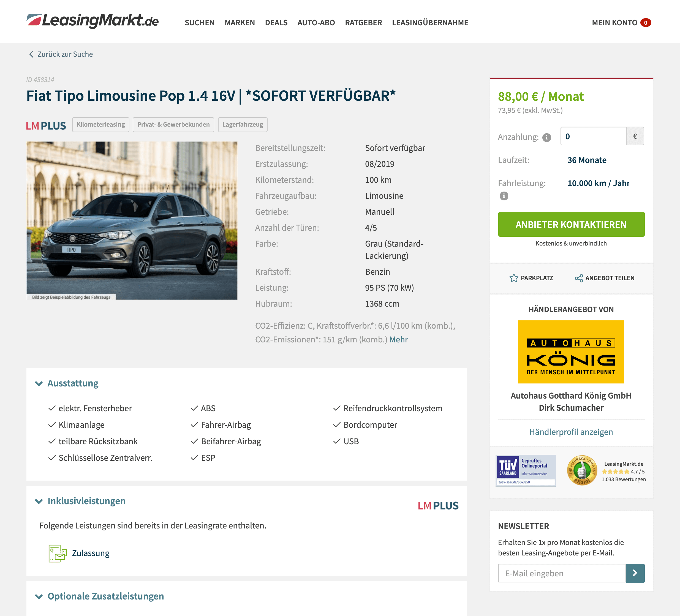Collapse the Inklusivleistungen section
The height and width of the screenshot is (616, 680).
pyautogui.click(x=80, y=501)
